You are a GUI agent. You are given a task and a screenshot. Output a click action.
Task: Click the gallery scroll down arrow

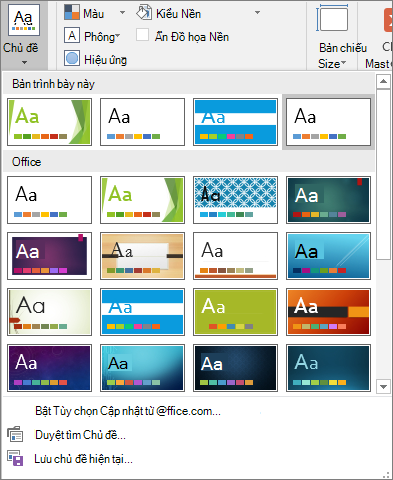coord(383,387)
